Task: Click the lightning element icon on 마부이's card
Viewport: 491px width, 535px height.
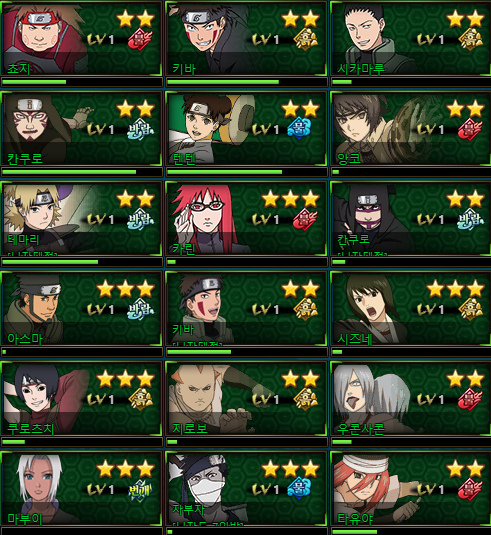Action: 140,489
